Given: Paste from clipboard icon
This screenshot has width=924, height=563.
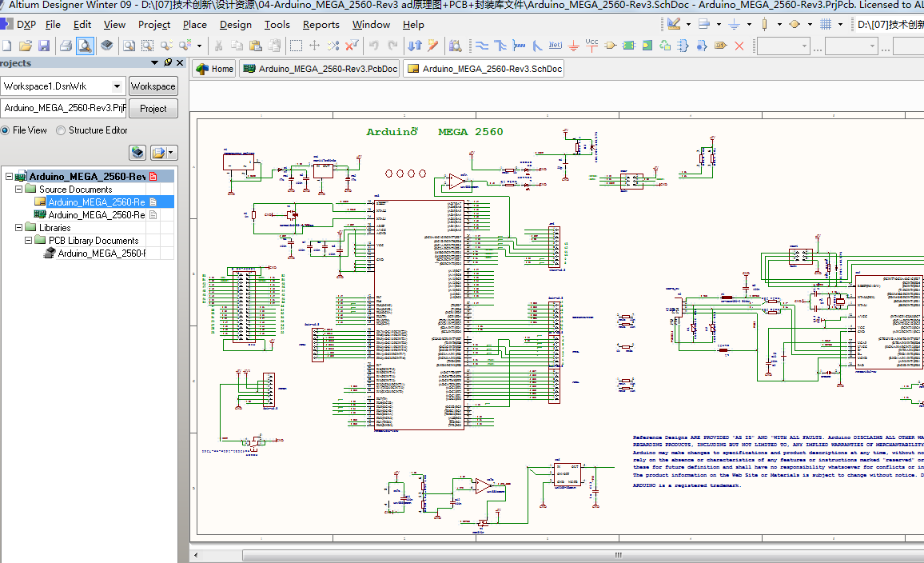Looking at the screenshot, I should (x=256, y=46).
